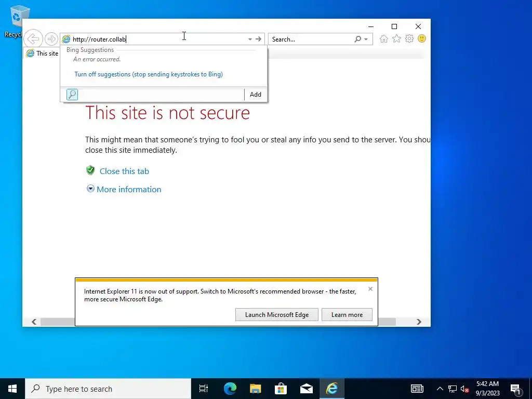Click the search provider icon in suggestions
532x399 pixels.
pos(72,95)
